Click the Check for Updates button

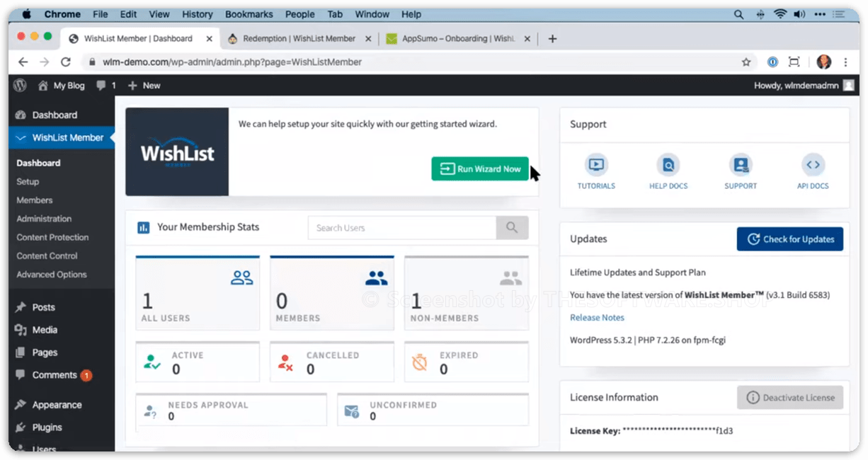click(790, 239)
